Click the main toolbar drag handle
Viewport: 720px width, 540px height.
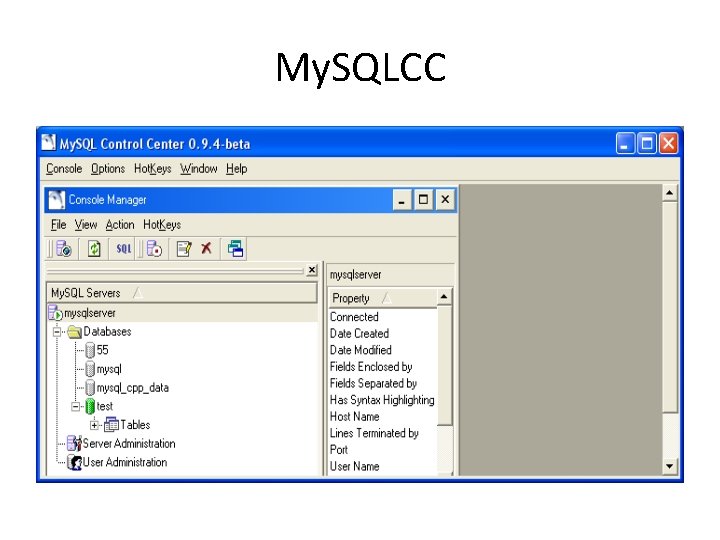point(51,249)
